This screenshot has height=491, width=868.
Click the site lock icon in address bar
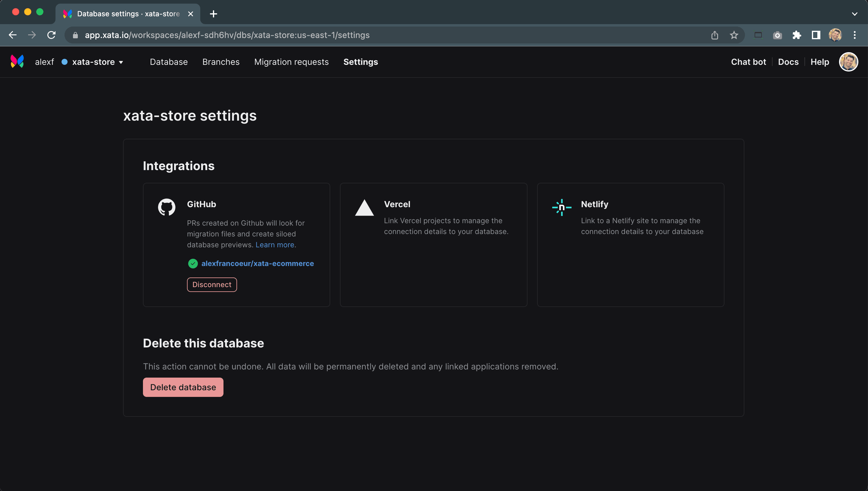(75, 35)
